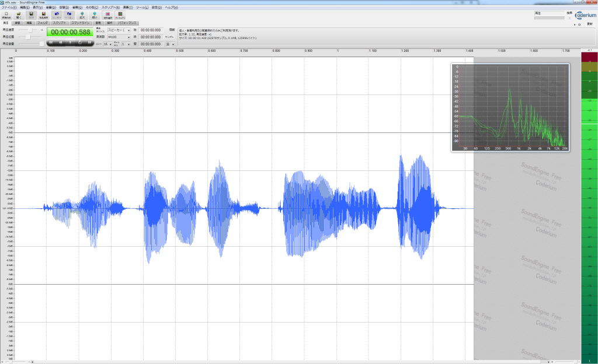The image size is (598, 364).
Task: Click the selection length time field
Action: click(151, 44)
